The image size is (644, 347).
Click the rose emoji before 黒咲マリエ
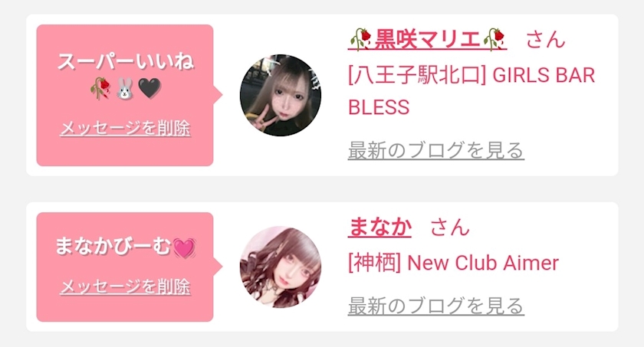tap(360, 39)
